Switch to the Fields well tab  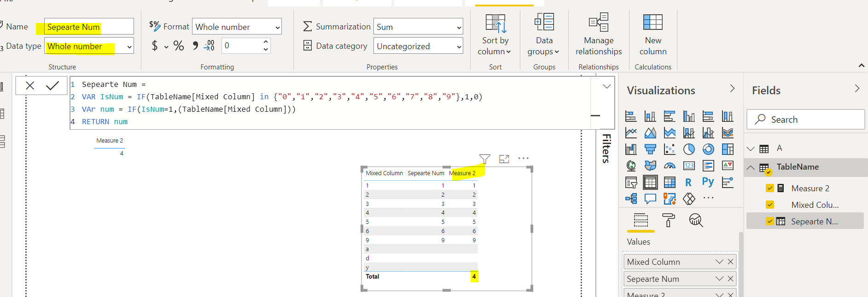pyautogui.click(x=641, y=221)
